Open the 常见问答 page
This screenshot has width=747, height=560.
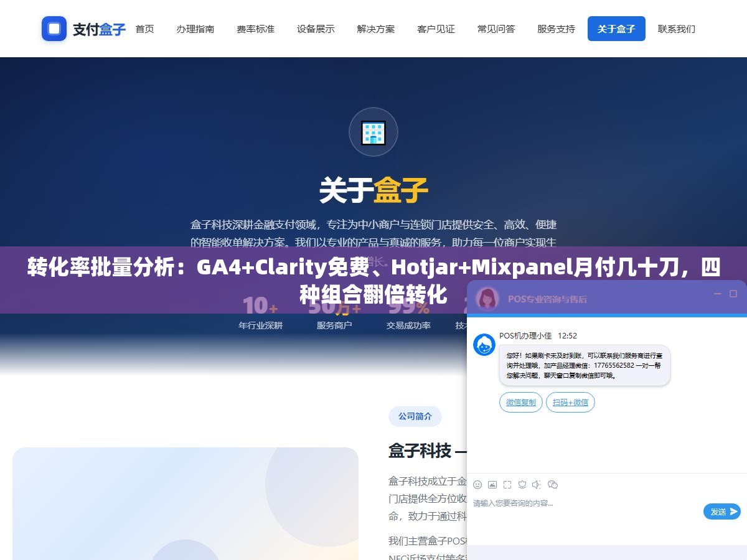[x=496, y=29]
